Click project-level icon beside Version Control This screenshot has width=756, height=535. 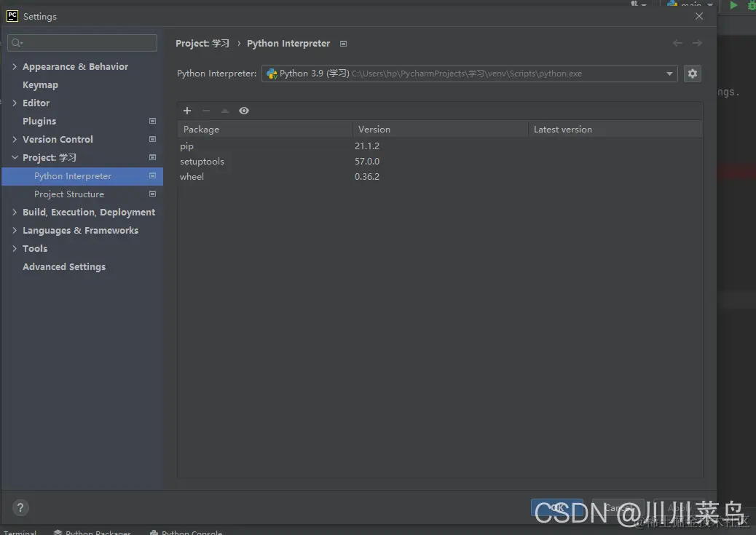click(x=152, y=139)
